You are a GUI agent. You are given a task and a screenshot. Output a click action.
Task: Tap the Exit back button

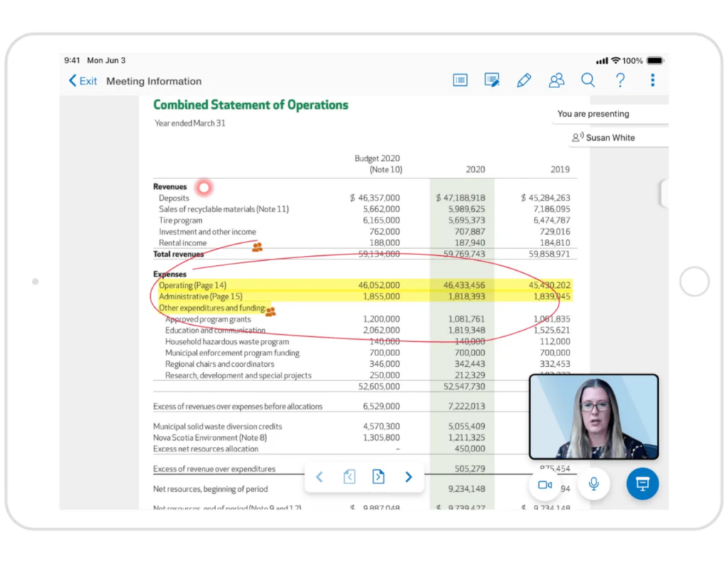tap(82, 81)
